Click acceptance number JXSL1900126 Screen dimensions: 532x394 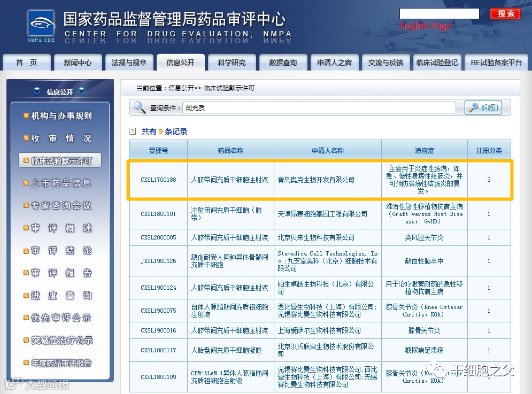click(x=158, y=261)
